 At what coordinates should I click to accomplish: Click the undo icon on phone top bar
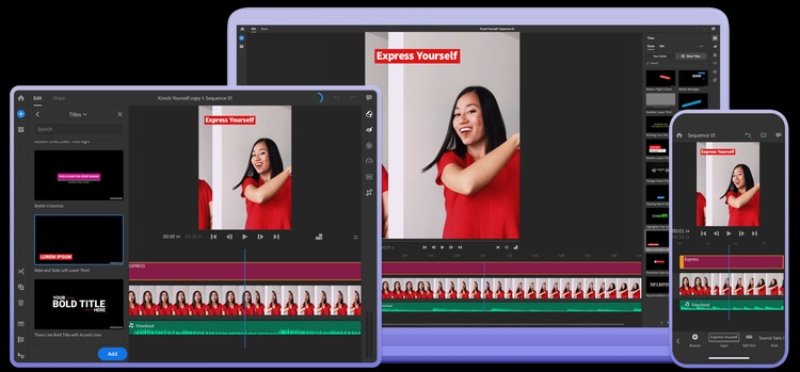tap(748, 135)
